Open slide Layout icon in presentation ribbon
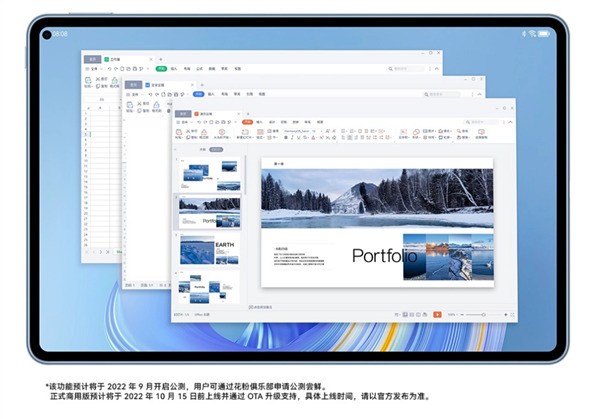 point(260,131)
